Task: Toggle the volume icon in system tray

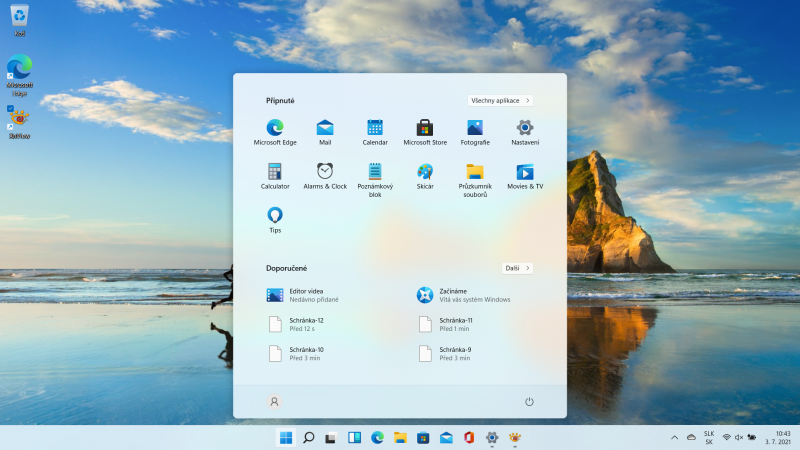Action: 738,437
